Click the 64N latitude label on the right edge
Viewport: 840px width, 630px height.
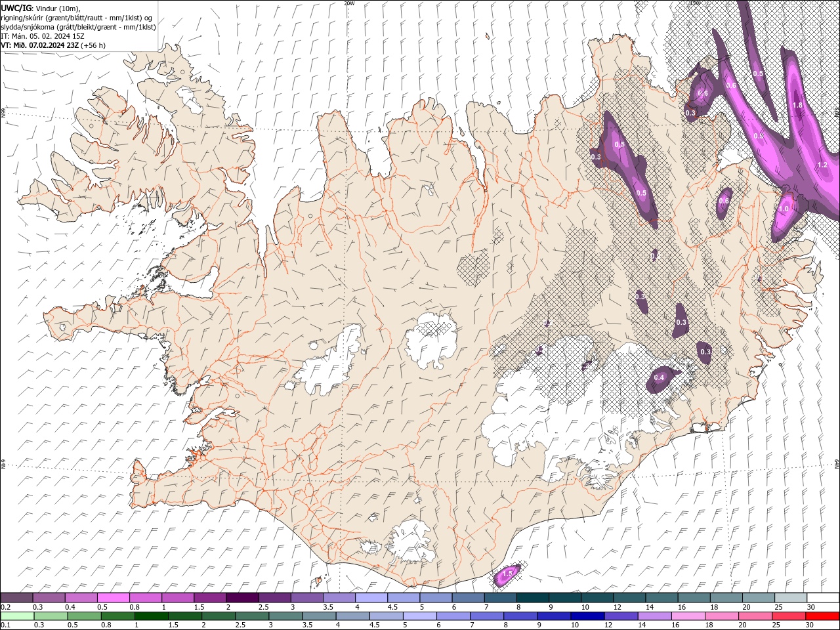tap(837, 463)
